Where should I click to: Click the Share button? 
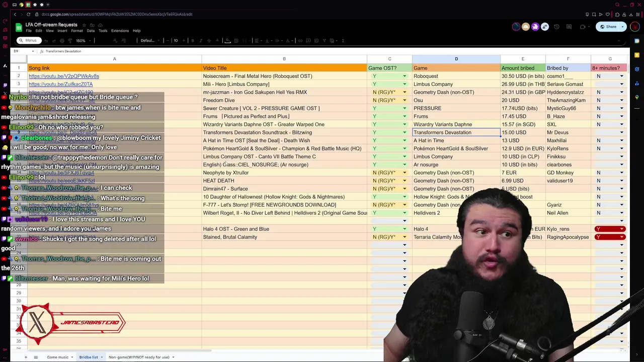coord(608,27)
